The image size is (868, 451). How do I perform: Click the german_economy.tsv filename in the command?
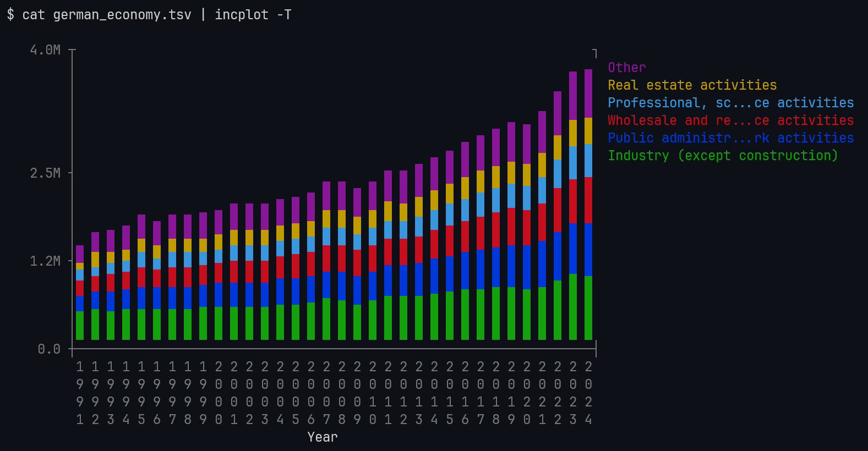pos(122,15)
